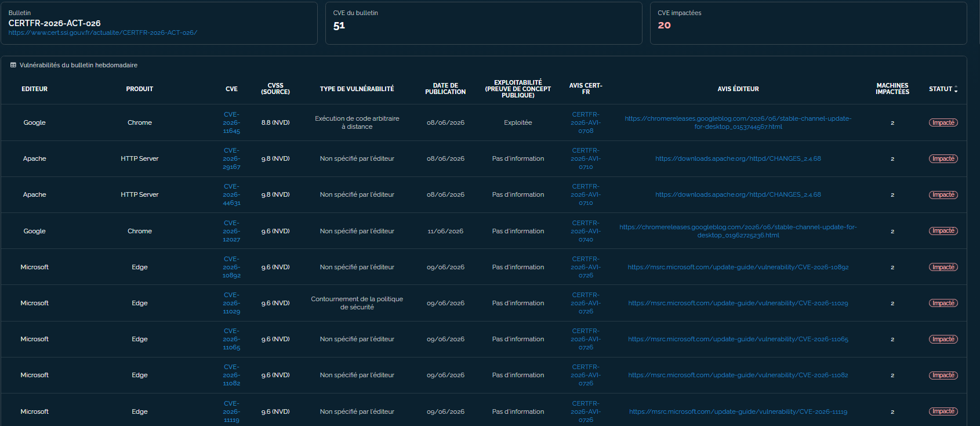Open the Chrome releases blog link for CVE-2026-11645
The width and height of the screenshot is (980, 426).
(x=738, y=122)
